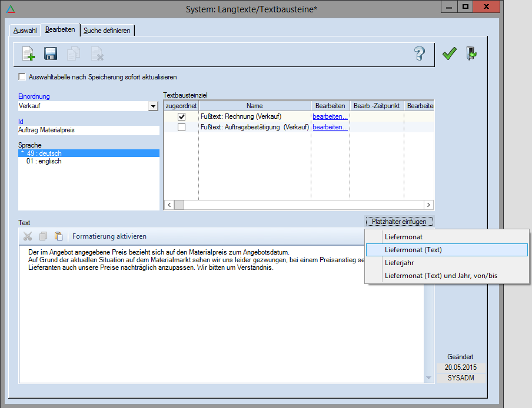This screenshot has width=532, height=408.
Task: Enable Auswahltabelle nach Speicherung sofort aktualisieren
Action: tap(22, 77)
